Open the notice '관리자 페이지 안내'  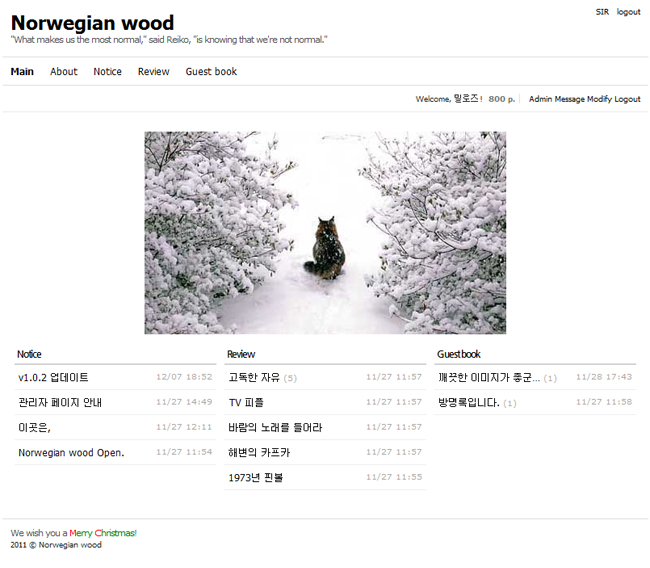pos(60,402)
